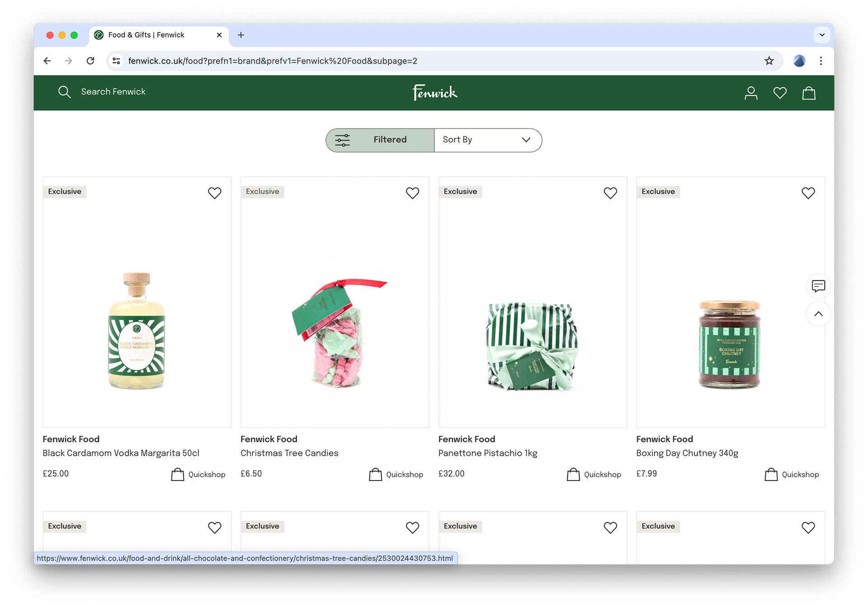The width and height of the screenshot is (868, 609).
Task: Open the shopping bag icon in header
Action: pyautogui.click(x=808, y=93)
